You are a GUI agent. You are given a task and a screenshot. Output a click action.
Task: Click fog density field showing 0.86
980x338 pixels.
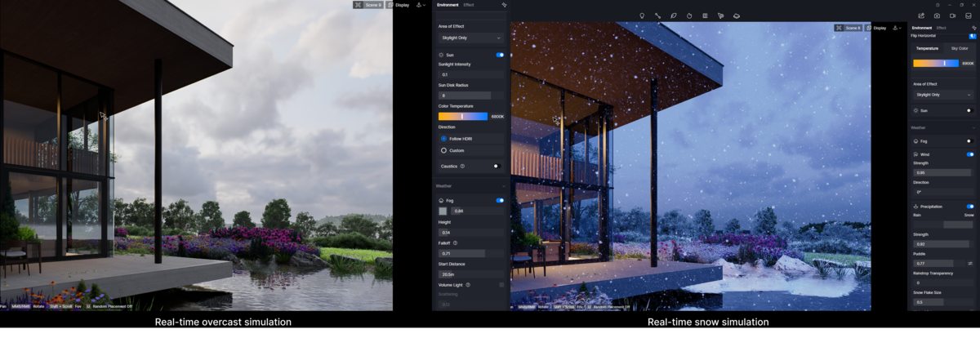(478, 211)
